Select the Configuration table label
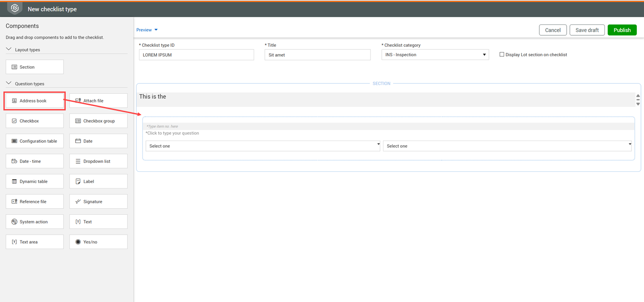 click(x=38, y=141)
